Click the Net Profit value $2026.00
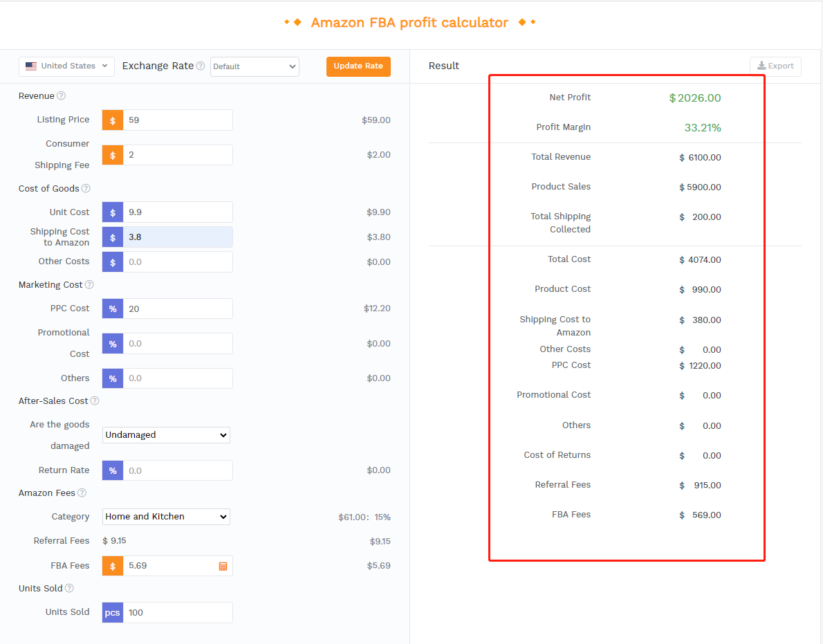 point(695,98)
